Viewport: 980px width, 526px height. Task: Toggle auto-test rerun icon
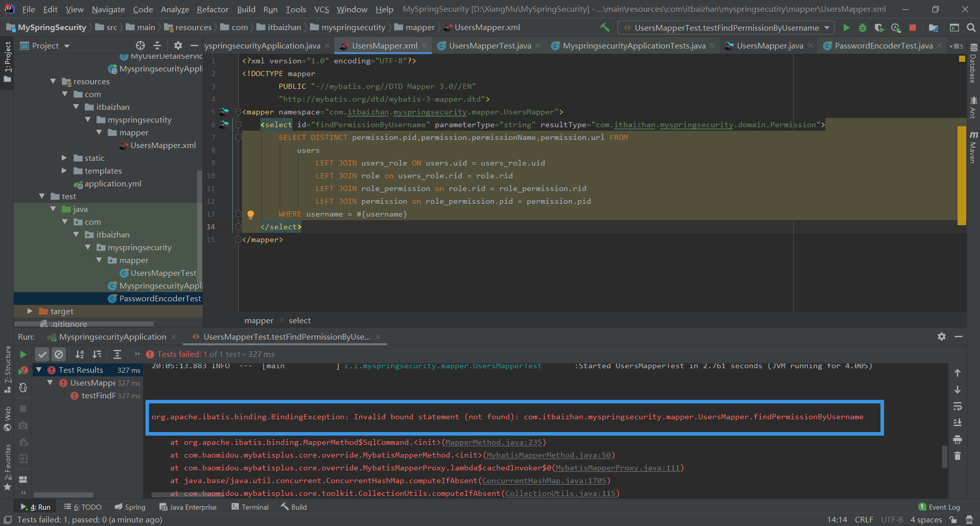click(23, 388)
